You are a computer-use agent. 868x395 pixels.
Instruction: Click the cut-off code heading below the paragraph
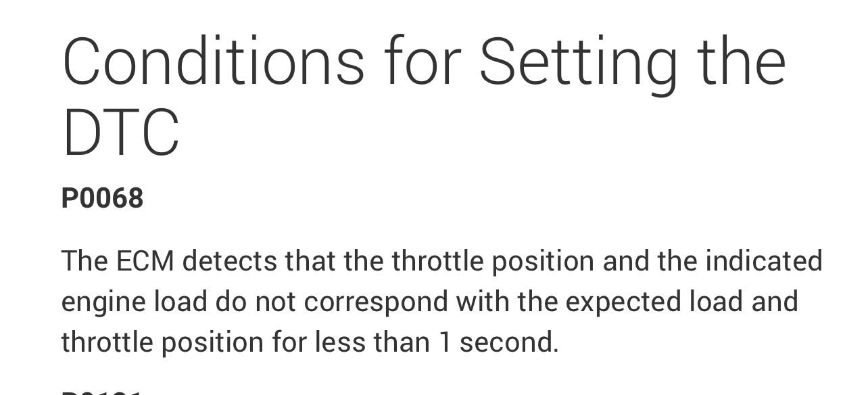pyautogui.click(x=102, y=391)
